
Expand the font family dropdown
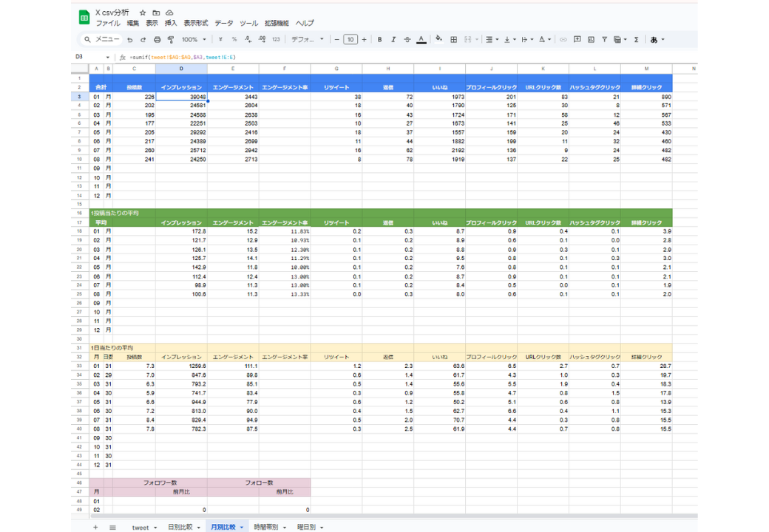click(x=307, y=40)
